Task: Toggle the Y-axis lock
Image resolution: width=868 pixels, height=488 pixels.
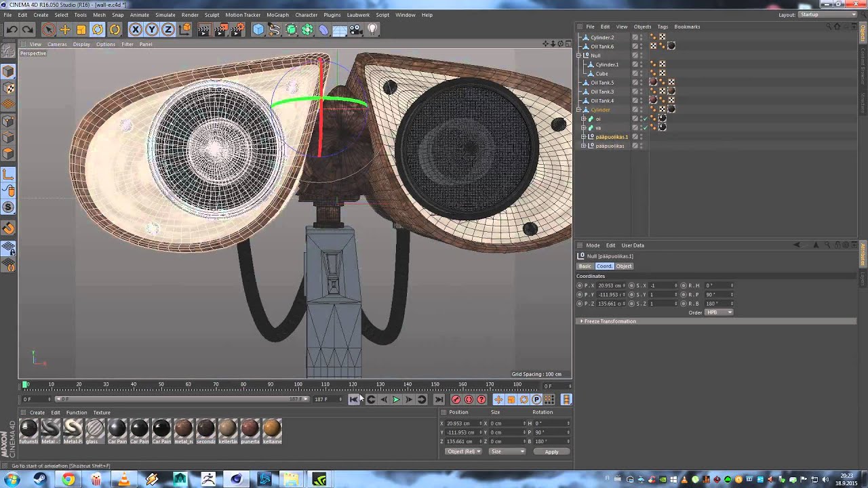Action: click(x=152, y=29)
